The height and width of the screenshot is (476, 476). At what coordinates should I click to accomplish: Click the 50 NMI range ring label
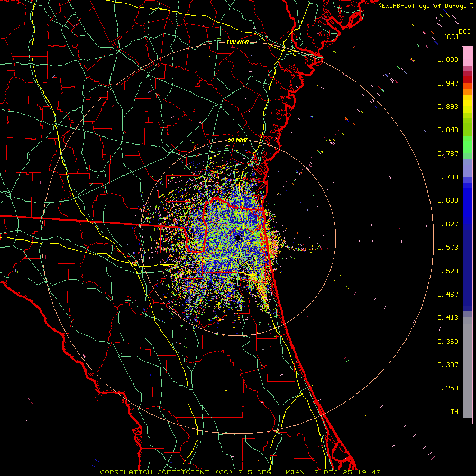[x=237, y=140]
